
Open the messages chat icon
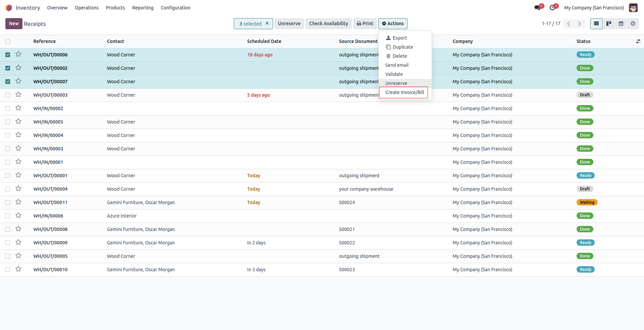pyautogui.click(x=537, y=8)
